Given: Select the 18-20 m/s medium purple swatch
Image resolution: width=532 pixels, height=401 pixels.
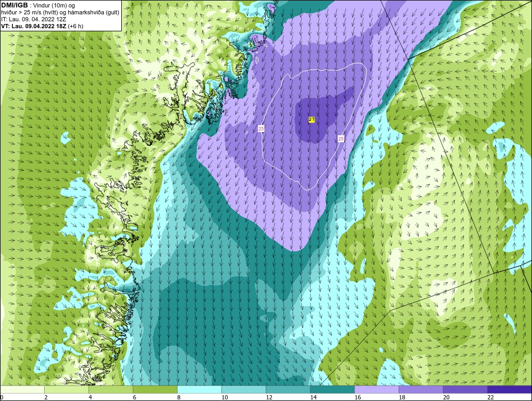Looking at the screenshot, I should coord(421,389).
